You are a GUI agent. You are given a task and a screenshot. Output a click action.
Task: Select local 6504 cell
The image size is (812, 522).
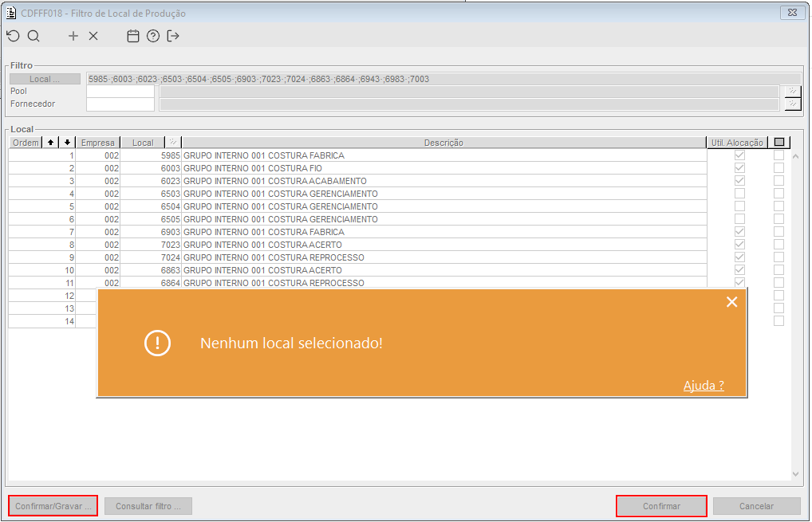(151, 206)
